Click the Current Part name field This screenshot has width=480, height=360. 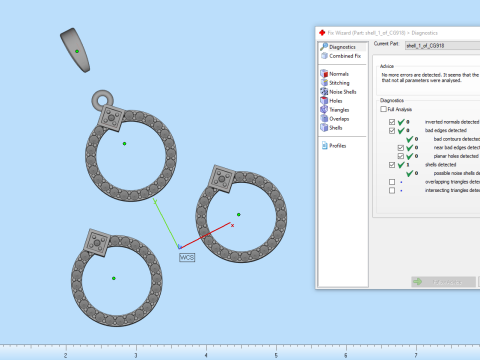pyautogui.click(x=442, y=46)
